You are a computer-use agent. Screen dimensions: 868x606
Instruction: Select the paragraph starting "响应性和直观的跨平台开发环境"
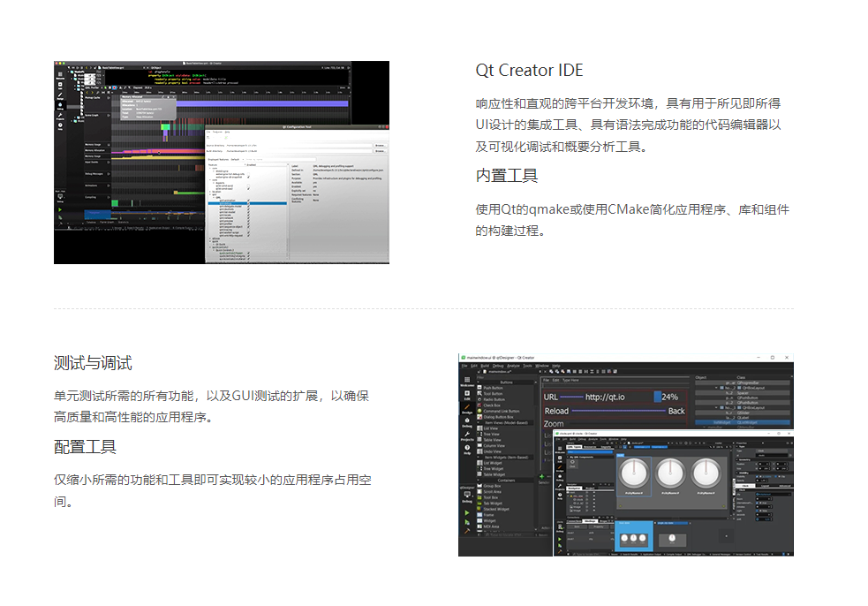[x=629, y=125]
